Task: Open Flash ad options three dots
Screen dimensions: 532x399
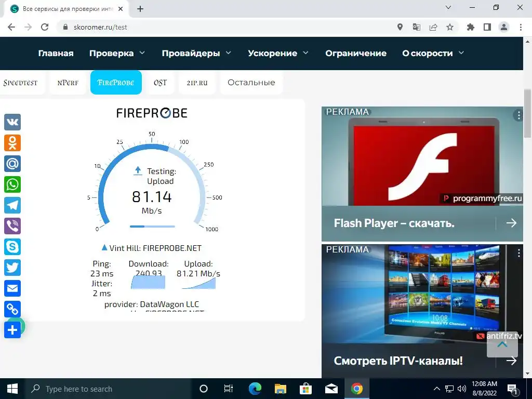Action: tap(518, 115)
